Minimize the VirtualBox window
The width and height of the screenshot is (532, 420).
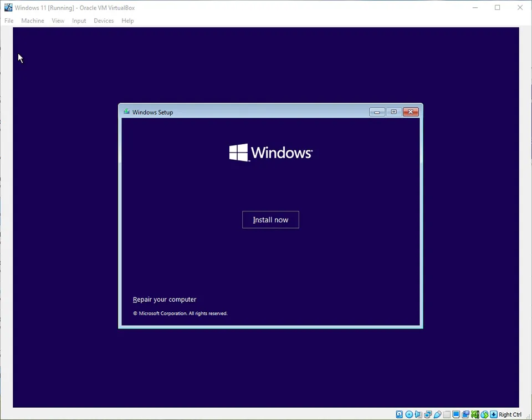point(475,7)
